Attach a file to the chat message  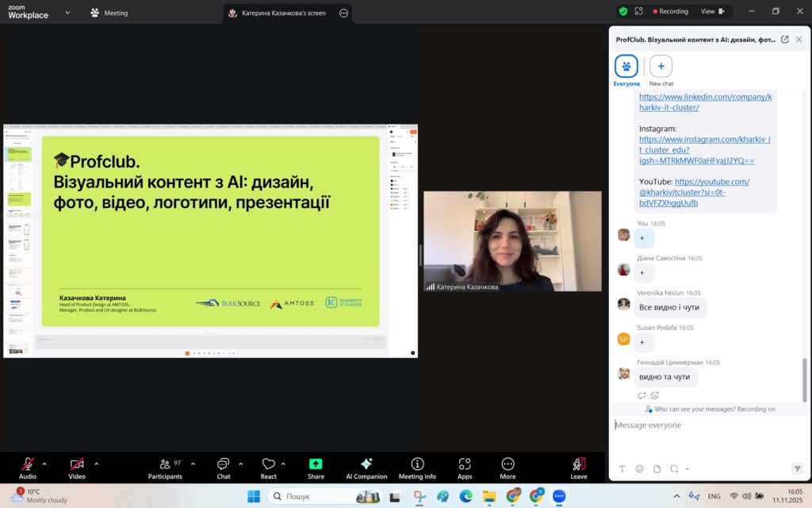point(657,468)
